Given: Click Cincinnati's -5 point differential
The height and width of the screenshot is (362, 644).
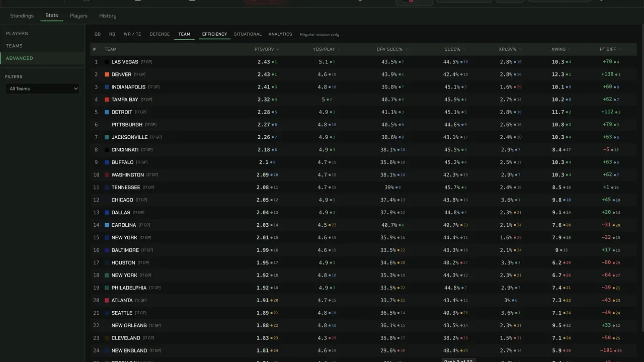Looking at the screenshot, I should [606, 150].
